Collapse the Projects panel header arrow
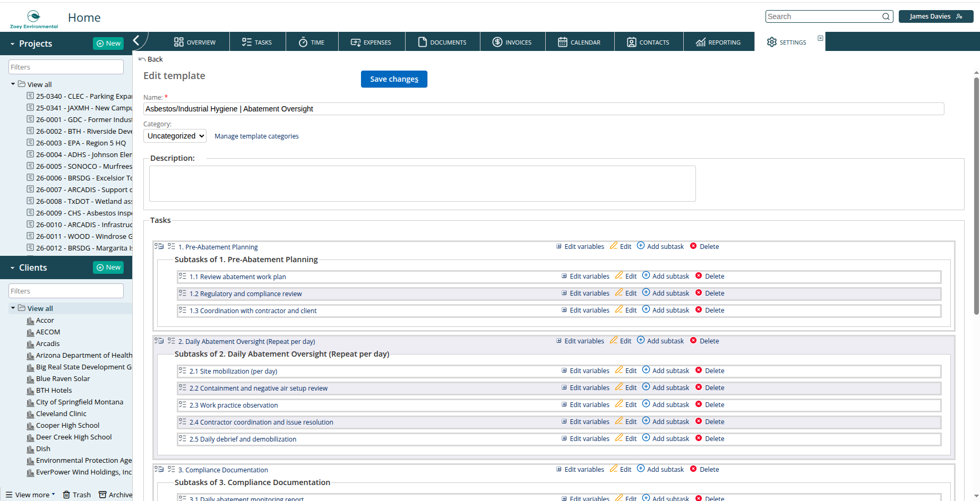This screenshot has height=501, width=980. 12,44
